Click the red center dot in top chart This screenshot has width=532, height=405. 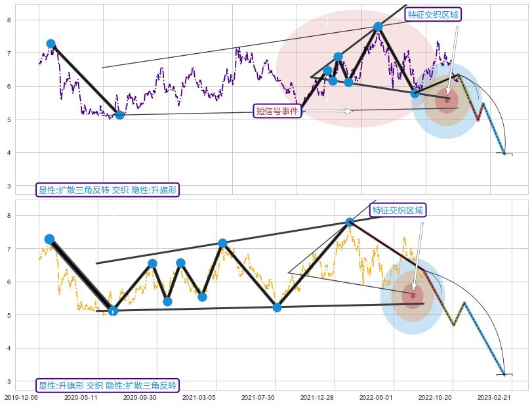(447, 100)
